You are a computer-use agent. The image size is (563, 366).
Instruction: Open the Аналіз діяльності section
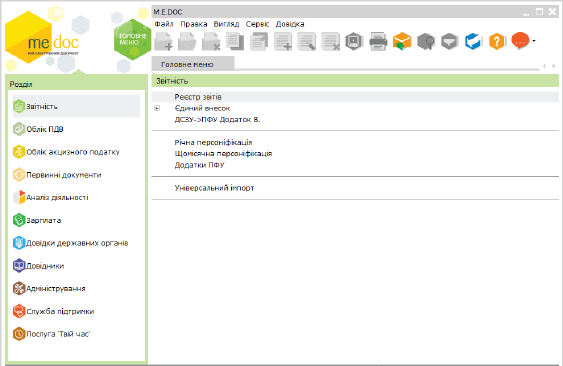click(x=76, y=198)
